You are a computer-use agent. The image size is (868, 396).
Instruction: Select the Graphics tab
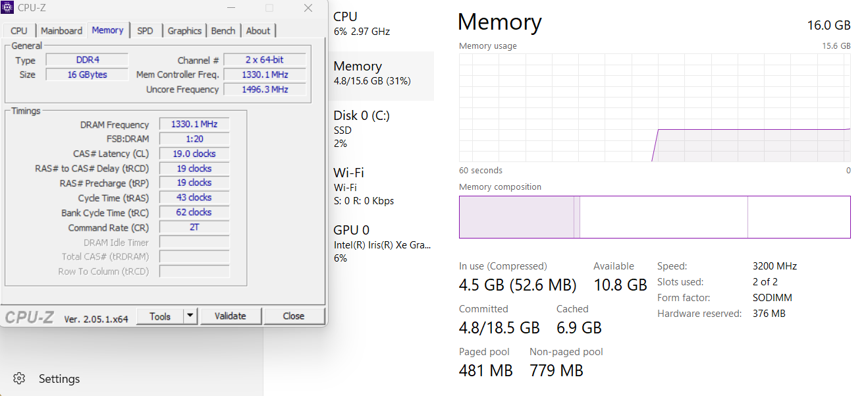(184, 30)
